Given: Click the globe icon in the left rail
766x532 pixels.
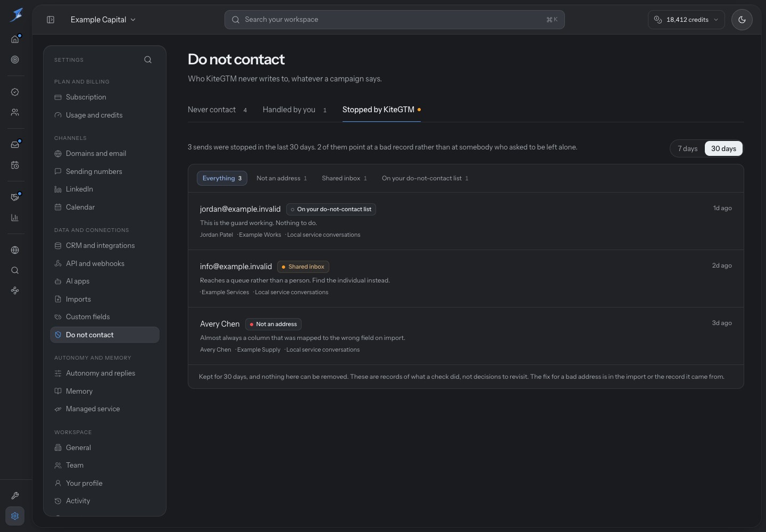Looking at the screenshot, I should (x=15, y=250).
